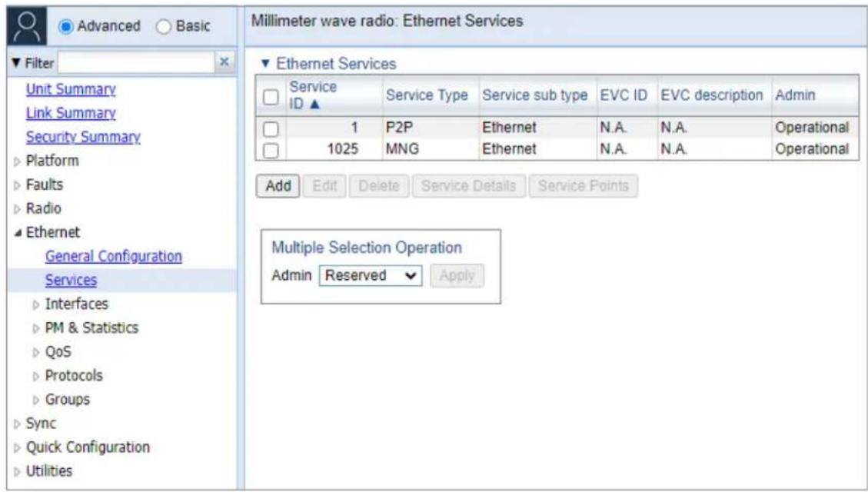Expand the QoS tree node
The width and height of the screenshot is (868, 492).
36,352
